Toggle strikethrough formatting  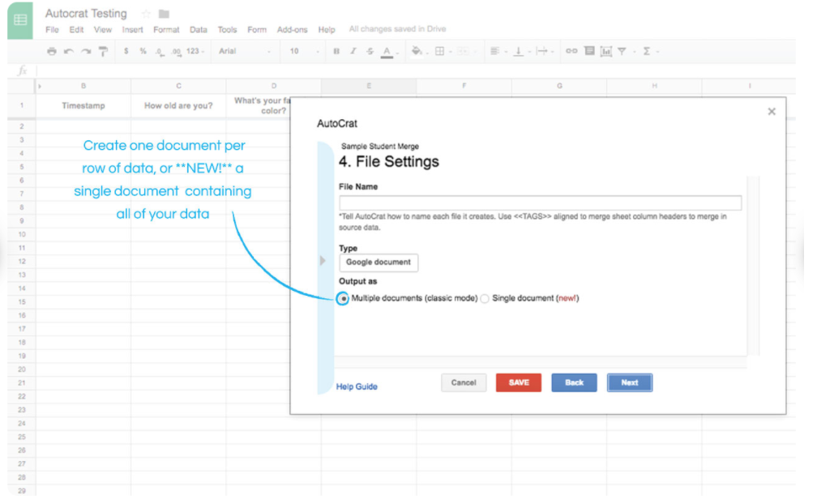pyautogui.click(x=370, y=51)
